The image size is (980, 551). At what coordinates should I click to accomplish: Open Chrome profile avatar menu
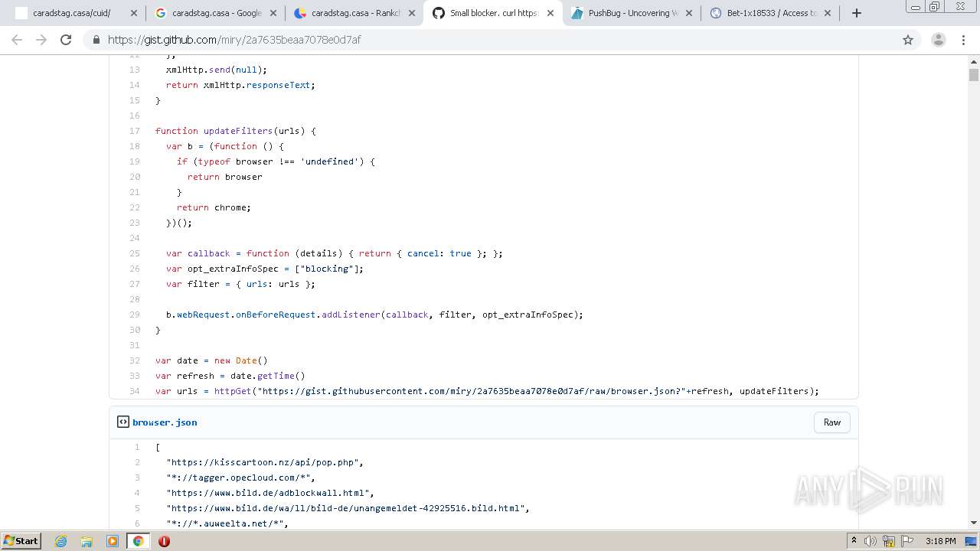[x=939, y=40]
